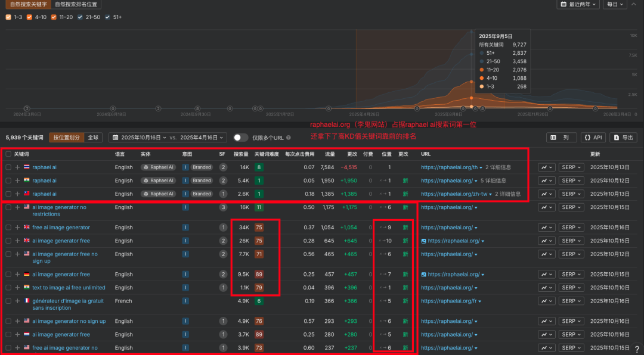This screenshot has width=644, height=355.
Task: Click the Google update marker near 2024年6月18日 on the chart
Action: click(113, 109)
